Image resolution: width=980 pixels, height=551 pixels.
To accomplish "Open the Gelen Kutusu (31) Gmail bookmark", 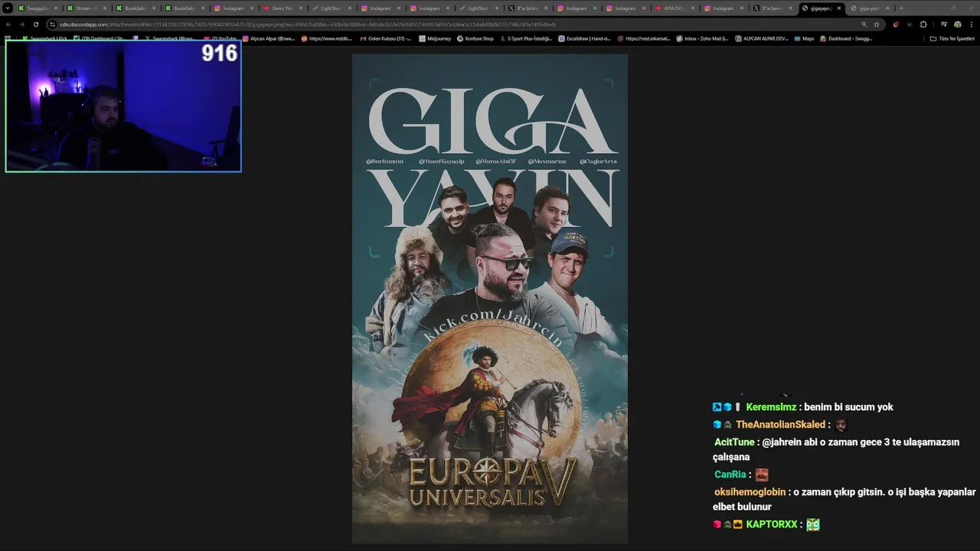I will pos(386,38).
